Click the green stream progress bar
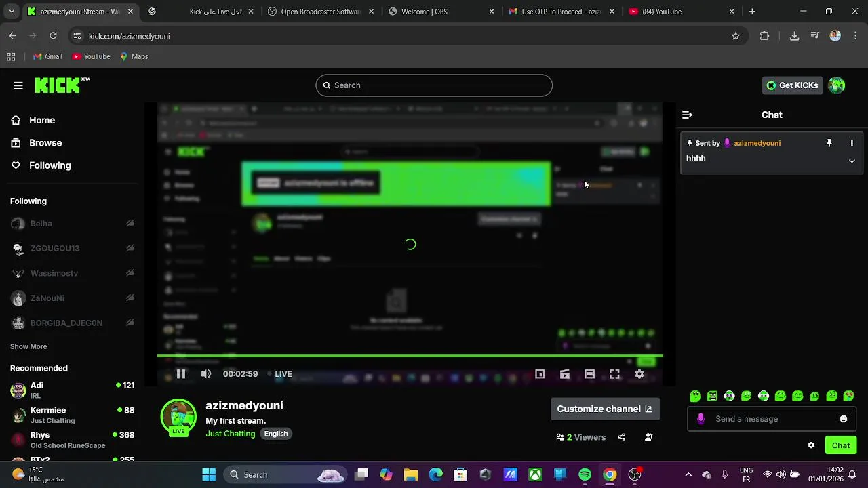868x488 pixels. tap(410, 356)
